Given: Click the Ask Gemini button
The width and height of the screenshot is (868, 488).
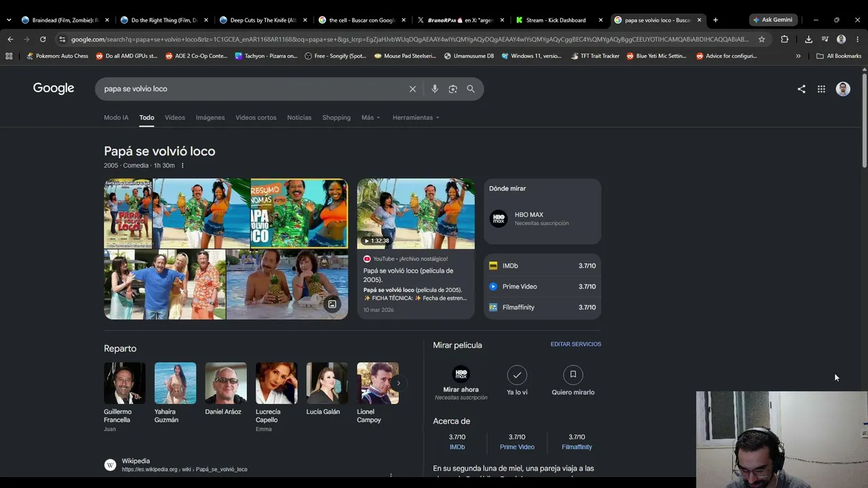Looking at the screenshot, I should [772, 20].
